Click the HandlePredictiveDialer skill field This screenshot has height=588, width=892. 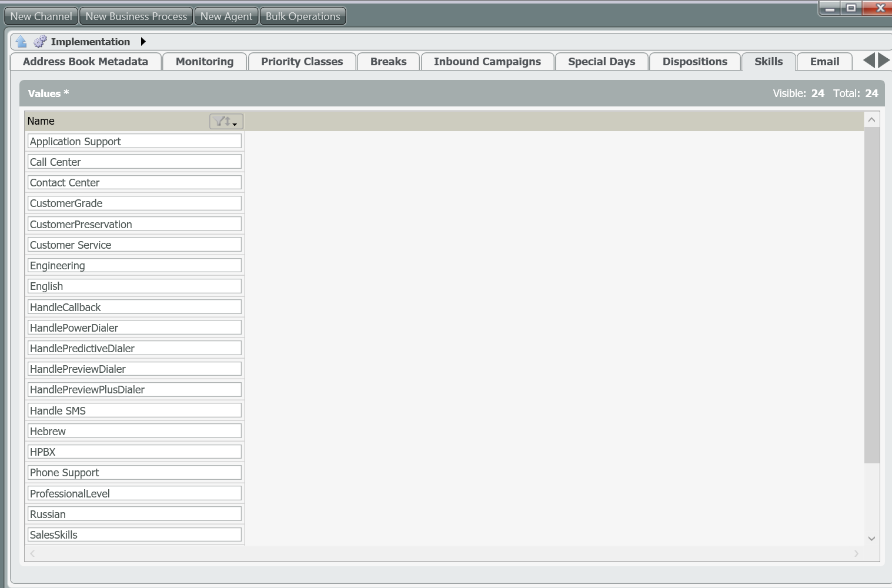coord(134,348)
